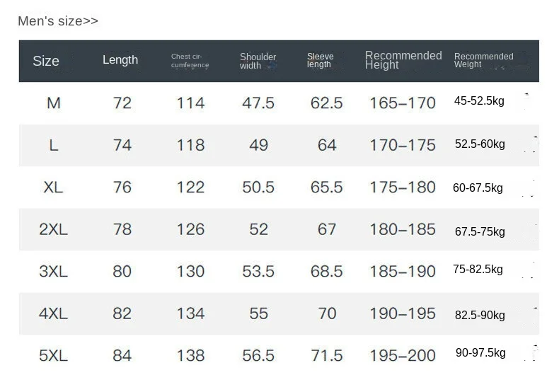This screenshot has height=392, width=559.
Task: Select the 2XL size row label
Action: point(53,229)
